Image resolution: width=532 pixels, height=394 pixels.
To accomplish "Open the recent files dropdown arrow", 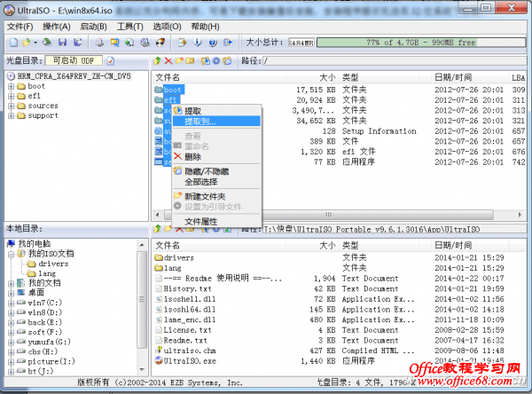I will (x=35, y=43).
